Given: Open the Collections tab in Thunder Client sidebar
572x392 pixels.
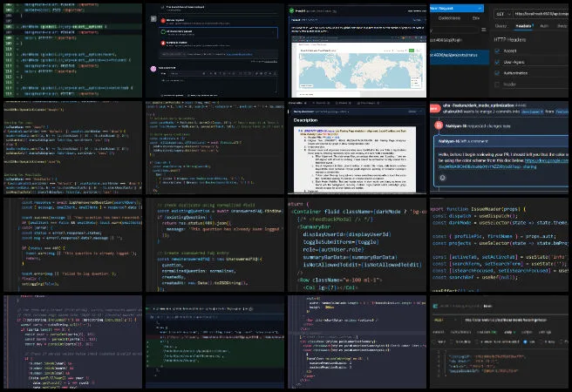Looking at the screenshot, I should (449, 17).
